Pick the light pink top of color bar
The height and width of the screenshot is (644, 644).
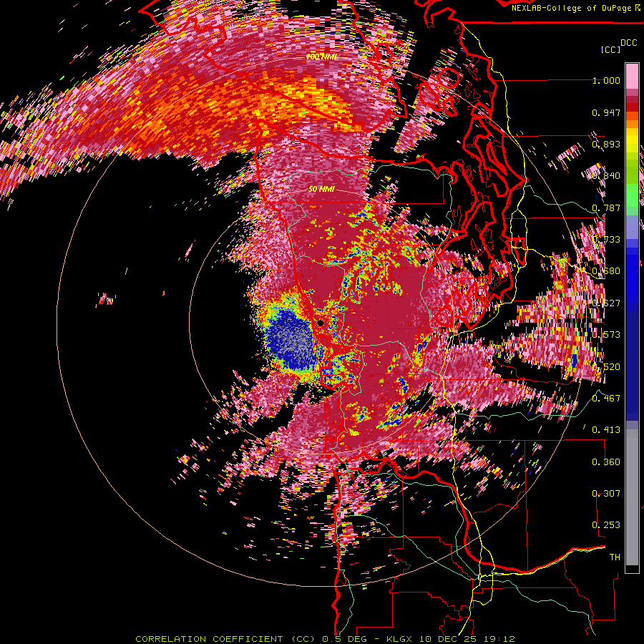click(x=632, y=77)
